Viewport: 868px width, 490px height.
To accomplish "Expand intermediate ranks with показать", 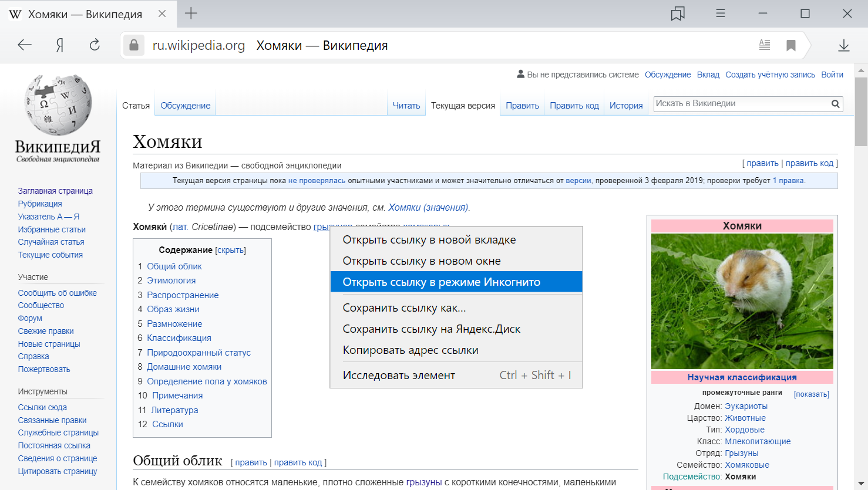I will pos(812,394).
